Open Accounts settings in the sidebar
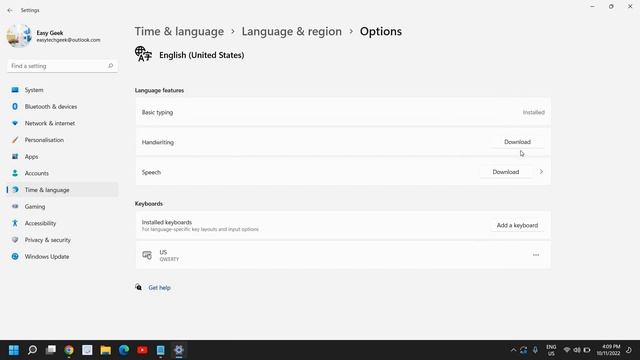Screen dimensions: 640x360 (62, 173)
